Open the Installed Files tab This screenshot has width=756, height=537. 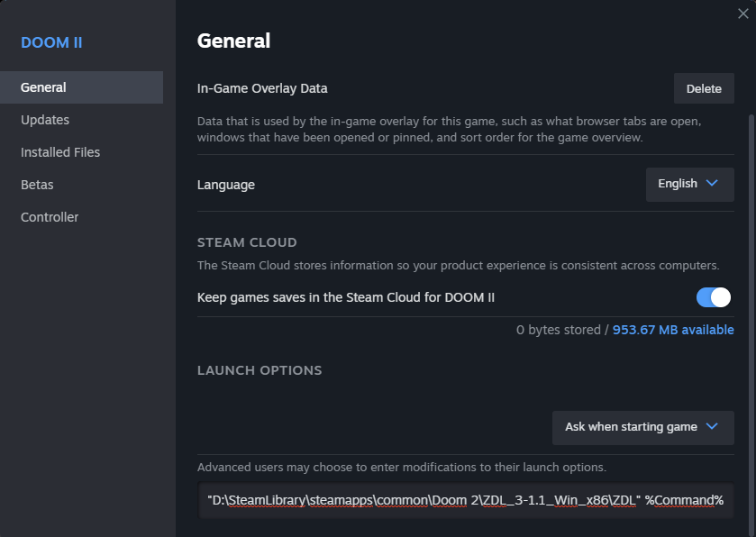point(60,152)
